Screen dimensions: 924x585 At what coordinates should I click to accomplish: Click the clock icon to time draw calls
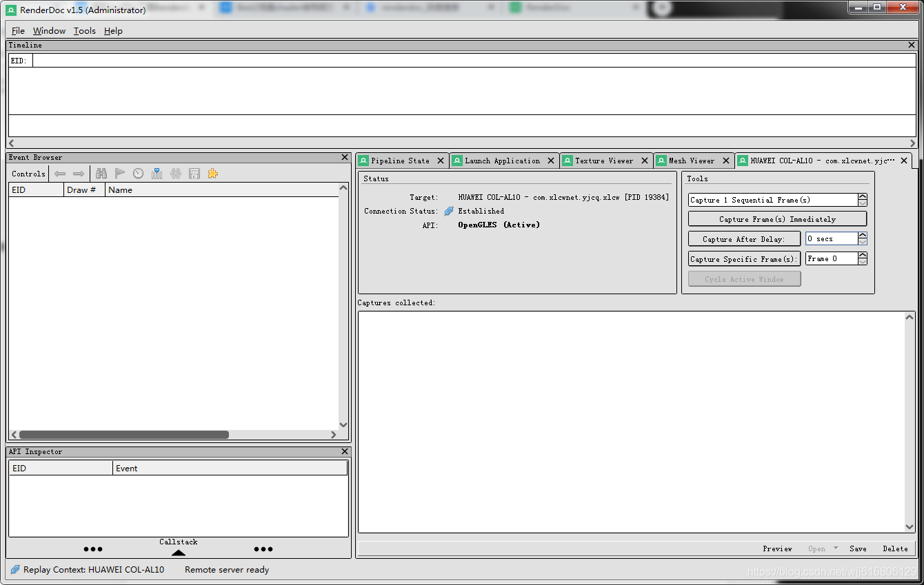pos(138,173)
